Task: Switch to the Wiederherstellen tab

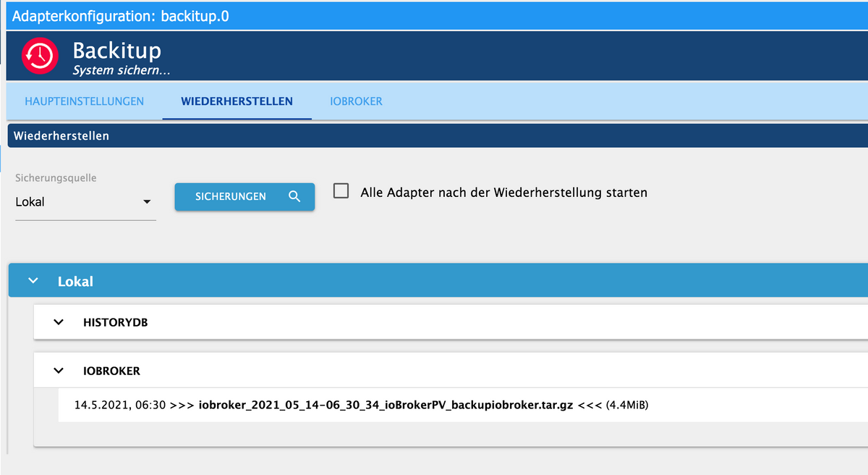Action: [x=237, y=101]
